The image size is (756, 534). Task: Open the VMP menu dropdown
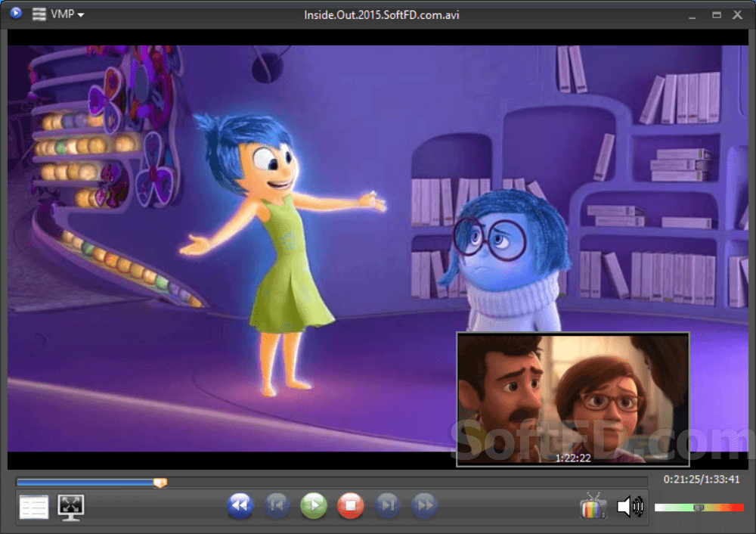[x=67, y=14]
